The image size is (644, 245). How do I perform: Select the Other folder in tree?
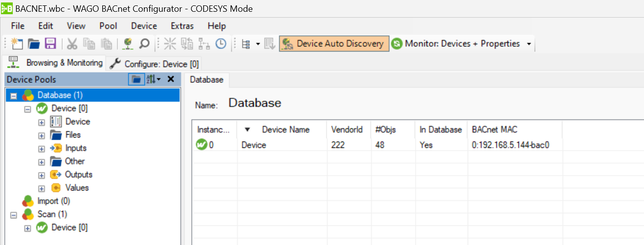(75, 161)
